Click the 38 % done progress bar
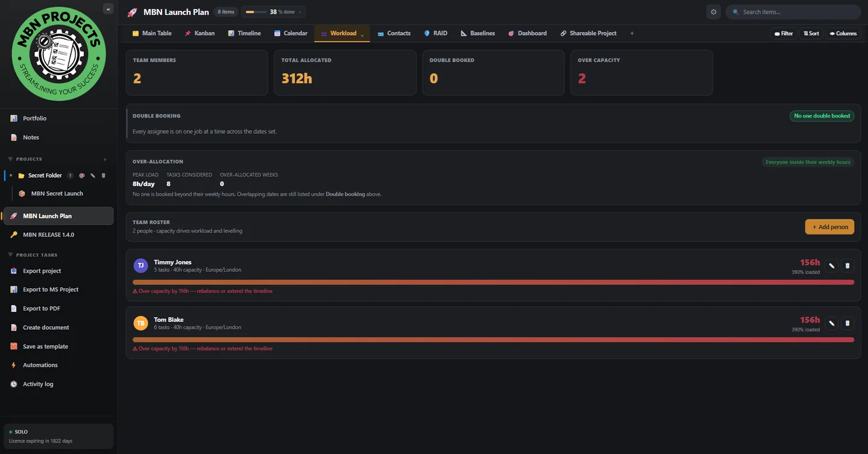 (256, 12)
